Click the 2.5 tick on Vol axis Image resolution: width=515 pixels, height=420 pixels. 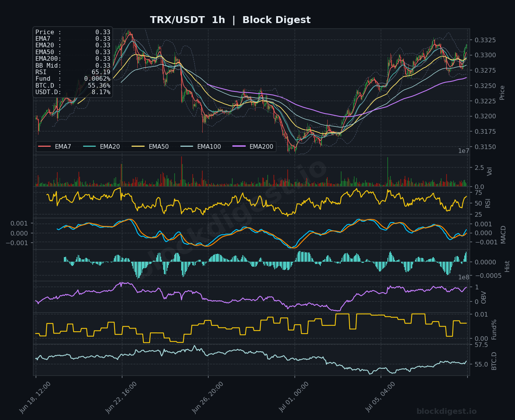point(479,168)
